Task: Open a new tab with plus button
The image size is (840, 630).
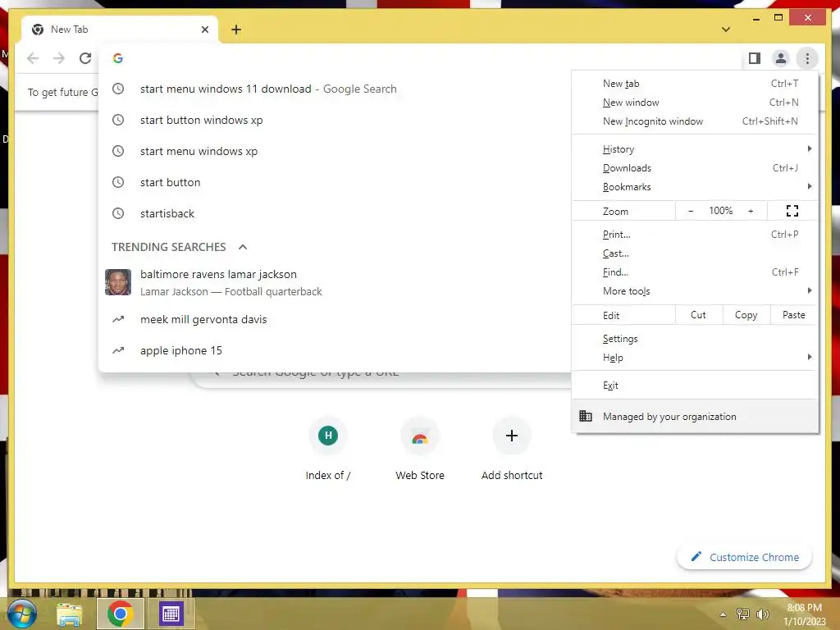Action: (x=236, y=30)
